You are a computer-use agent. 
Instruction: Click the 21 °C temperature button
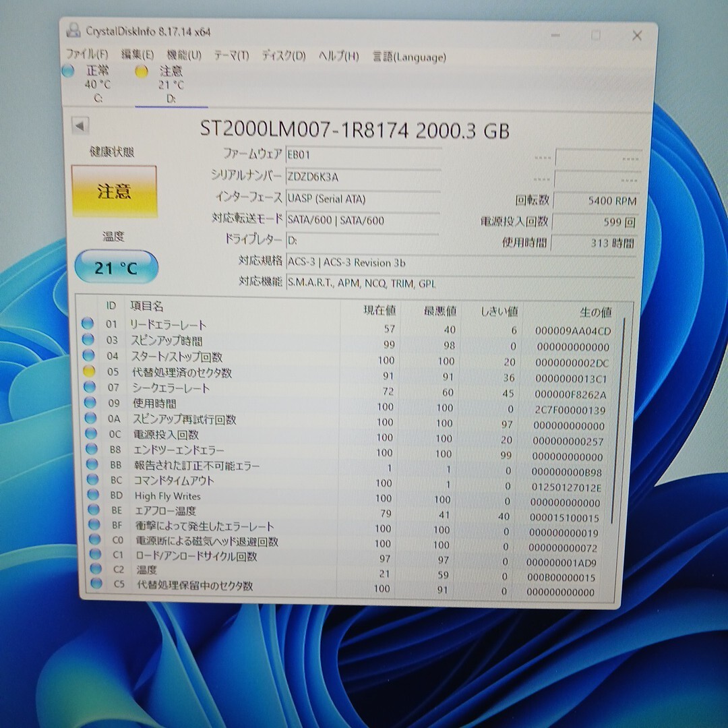[x=116, y=267]
